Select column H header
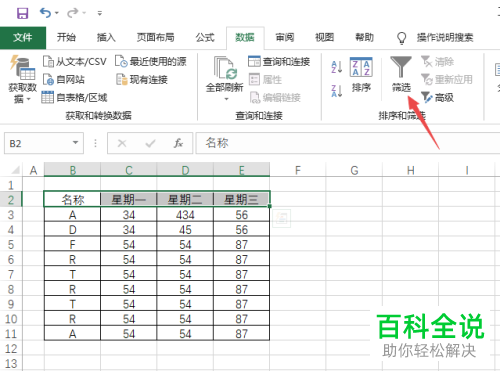The image size is (500, 371). [411, 170]
